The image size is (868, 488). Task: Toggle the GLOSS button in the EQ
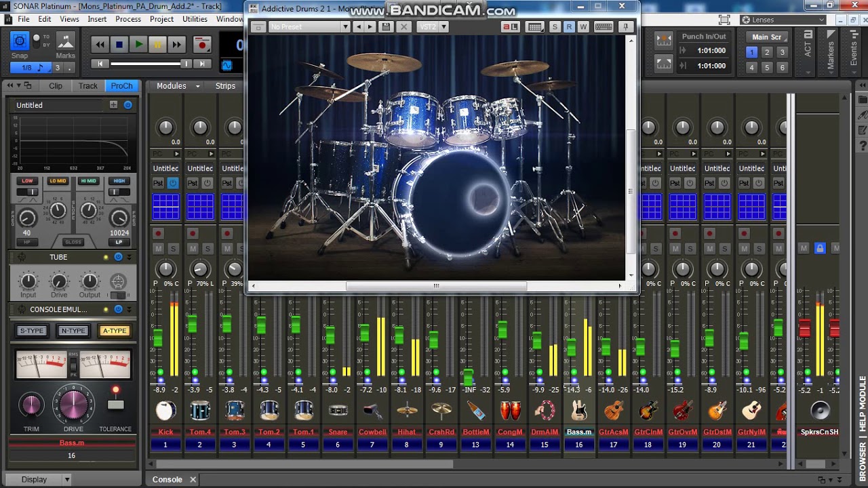pos(73,242)
